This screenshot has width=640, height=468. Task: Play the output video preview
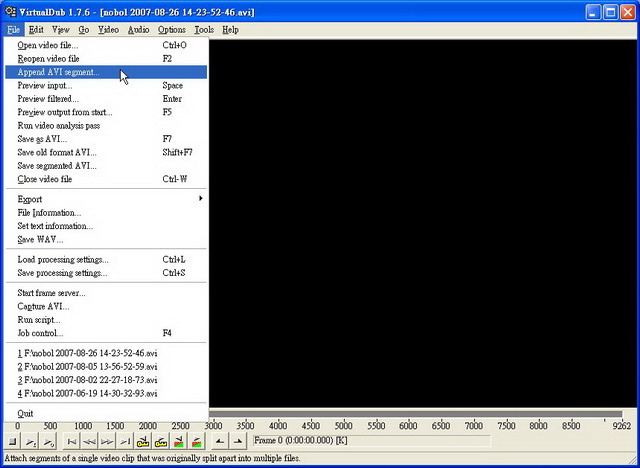(x=49, y=441)
